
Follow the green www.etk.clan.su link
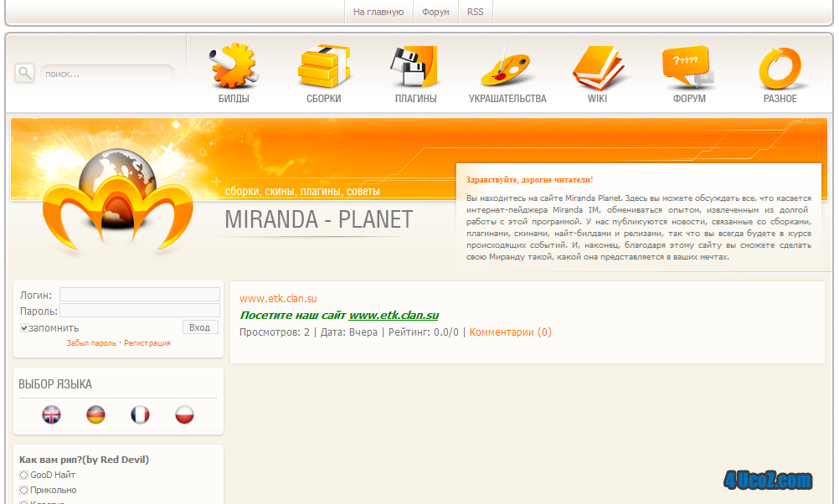[394, 315]
